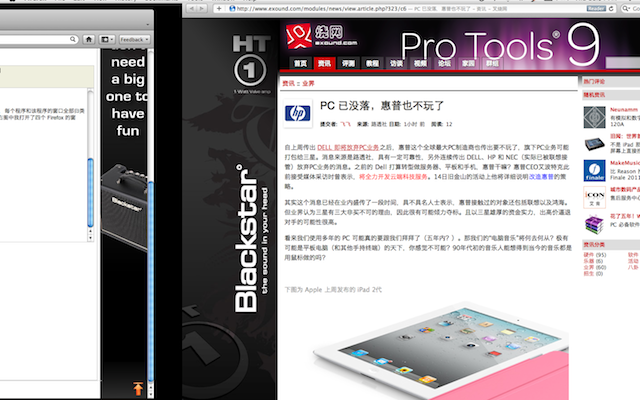Image resolution: width=640 pixels, height=400 pixels.
Task: Open the Neunamm sidebar article link
Action: coord(624,109)
